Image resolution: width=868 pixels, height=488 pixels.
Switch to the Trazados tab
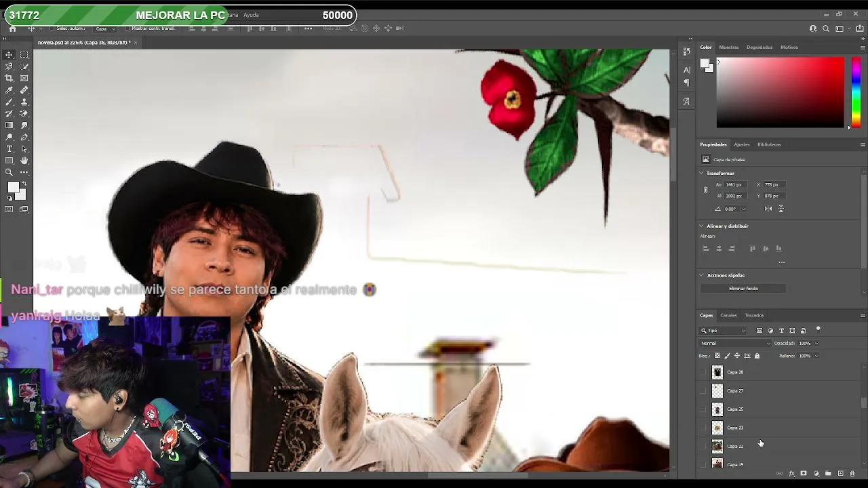click(x=754, y=315)
